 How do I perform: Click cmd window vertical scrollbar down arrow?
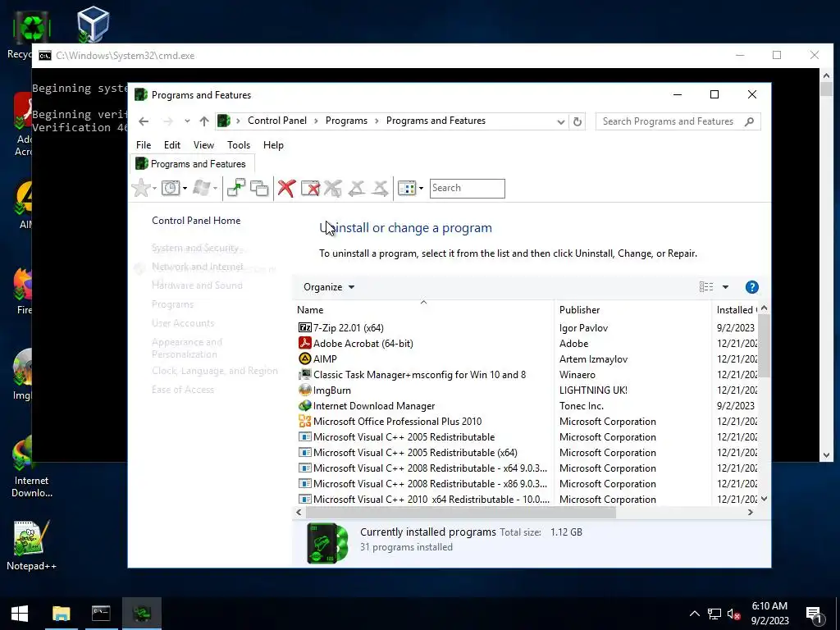coord(826,455)
